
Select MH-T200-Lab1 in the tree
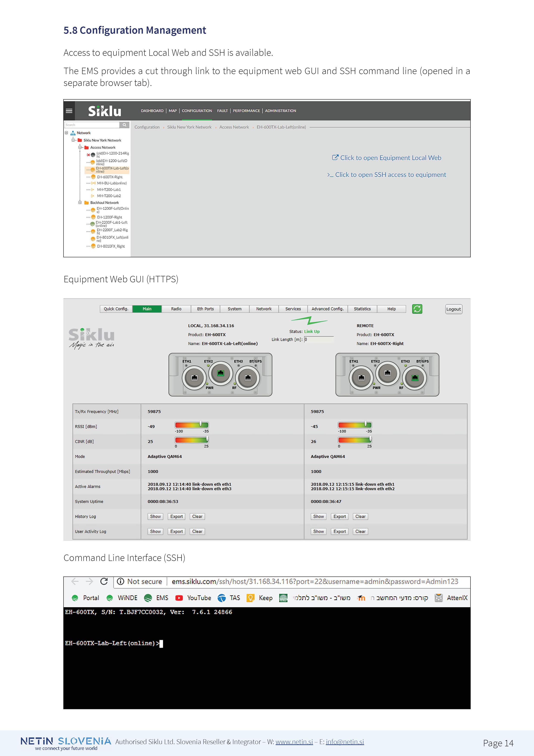(109, 190)
